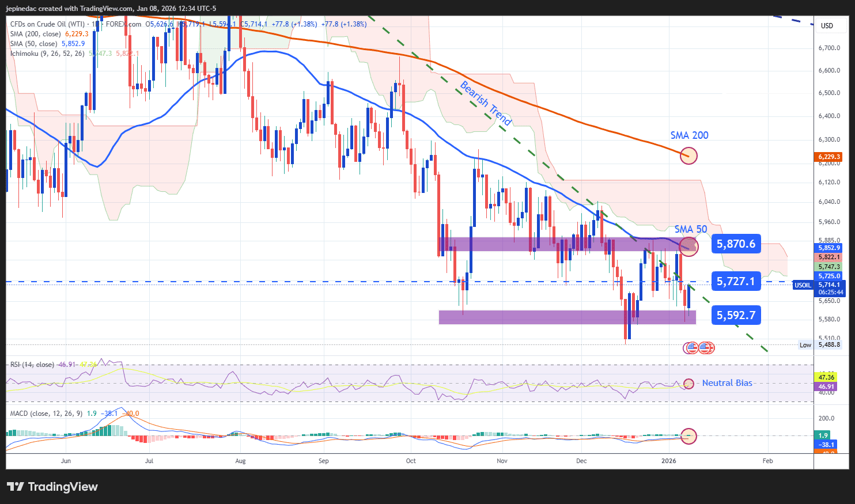The height and width of the screenshot is (504, 855).
Task: Open the Ichimoku (9, 26, 52, 26) legend
Action: 47,54
